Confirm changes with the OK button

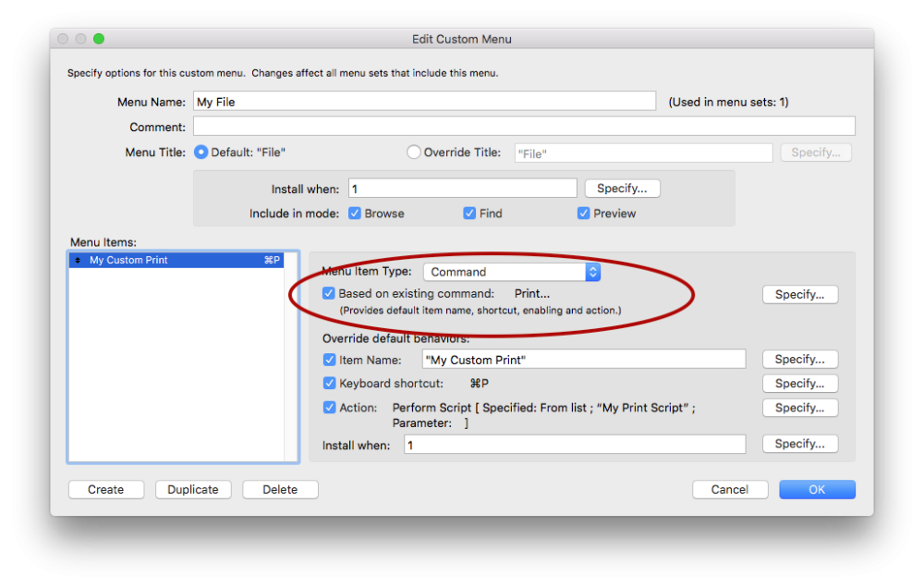(817, 490)
